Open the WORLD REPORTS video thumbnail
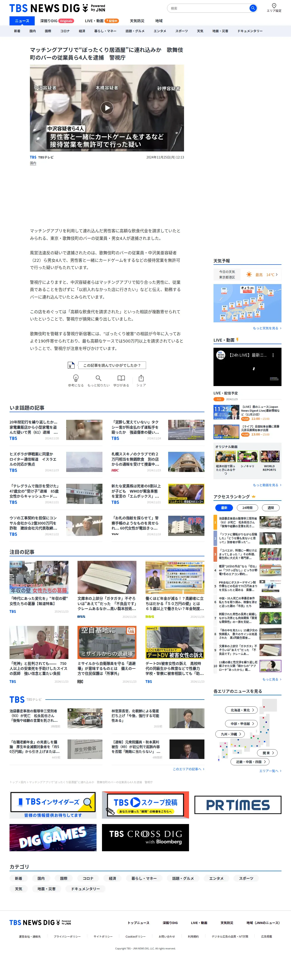The width and height of the screenshot is (291, 980). (269, 457)
